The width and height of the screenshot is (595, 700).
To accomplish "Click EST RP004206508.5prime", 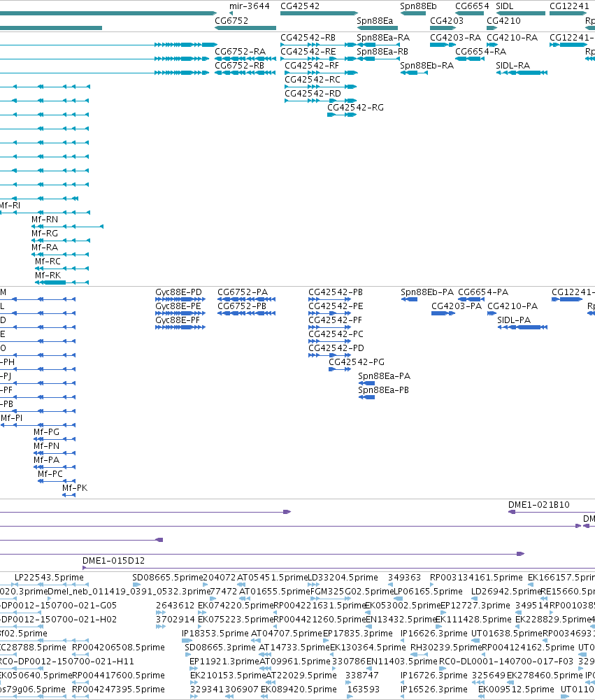I will 118,648.
